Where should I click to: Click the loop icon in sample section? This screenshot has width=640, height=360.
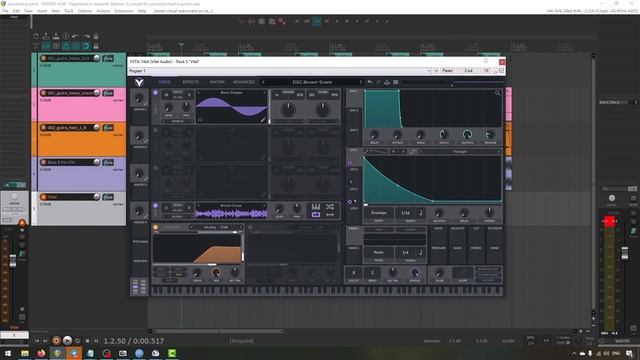(x=316, y=215)
